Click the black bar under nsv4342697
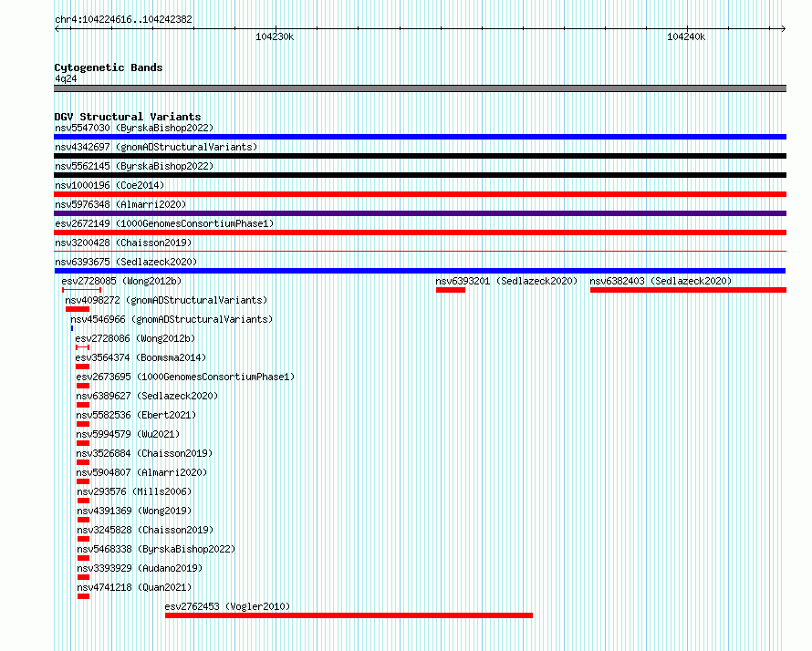The image size is (812, 651). point(420,156)
